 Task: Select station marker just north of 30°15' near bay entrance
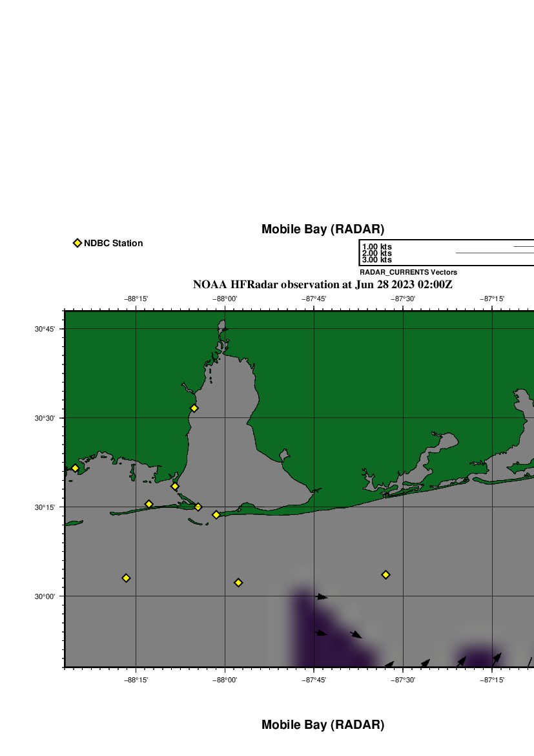click(174, 486)
